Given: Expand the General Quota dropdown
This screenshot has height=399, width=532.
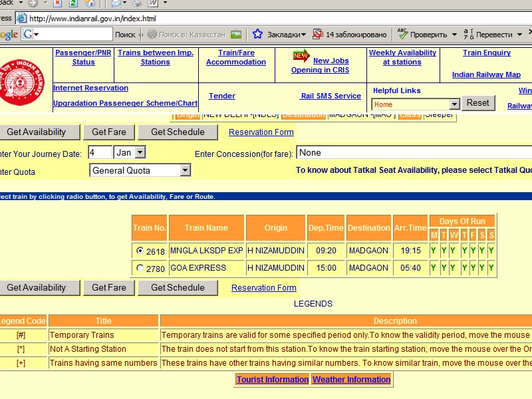Looking at the screenshot, I should click(185, 171).
